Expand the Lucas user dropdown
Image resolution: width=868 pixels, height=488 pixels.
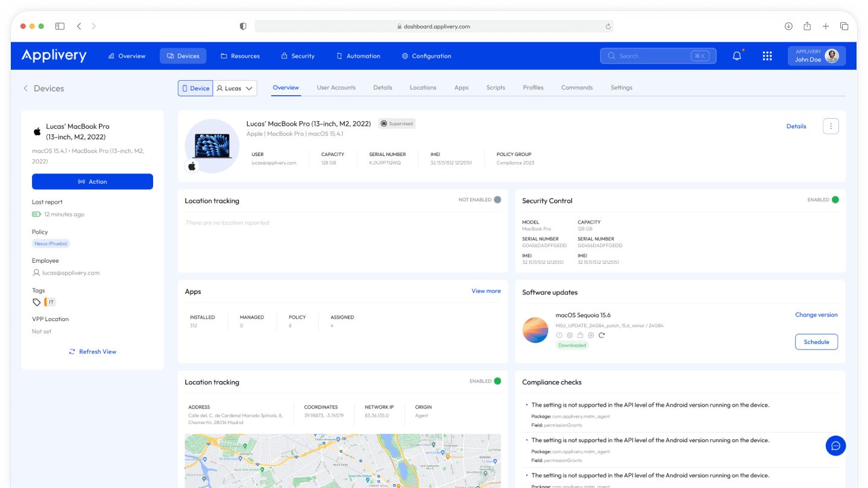(235, 89)
